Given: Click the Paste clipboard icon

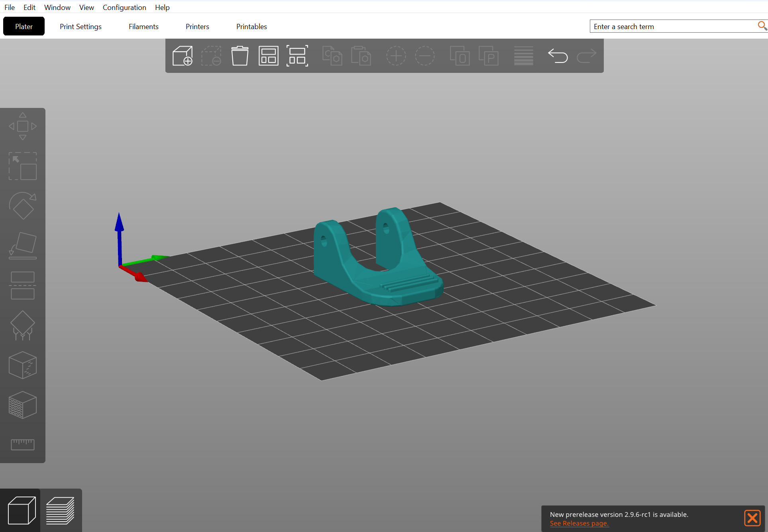Looking at the screenshot, I should click(361, 56).
